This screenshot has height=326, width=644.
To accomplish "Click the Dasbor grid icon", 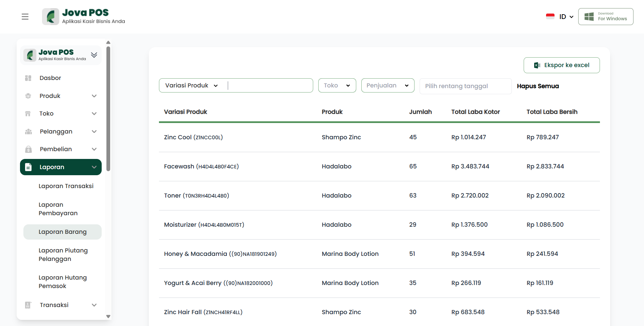I will point(28,78).
